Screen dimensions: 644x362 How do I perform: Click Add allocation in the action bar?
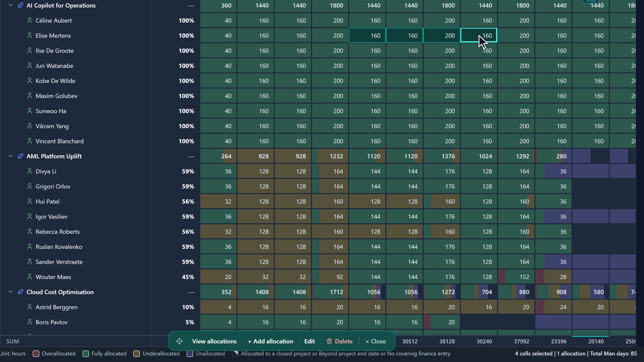[x=270, y=341]
